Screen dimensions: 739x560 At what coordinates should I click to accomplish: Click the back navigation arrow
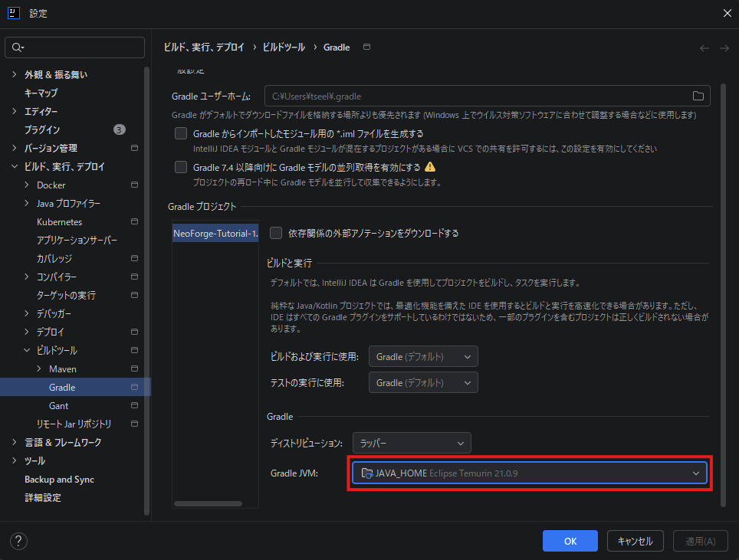tap(705, 47)
